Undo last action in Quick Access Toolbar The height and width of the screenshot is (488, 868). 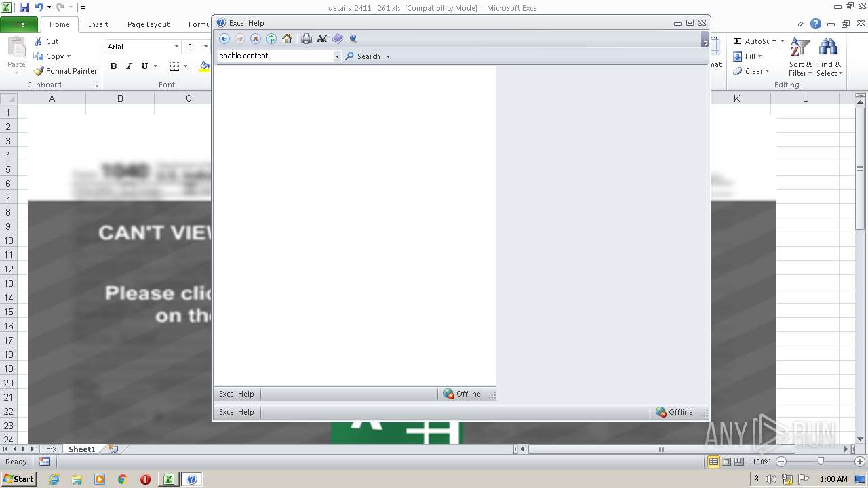[39, 7]
